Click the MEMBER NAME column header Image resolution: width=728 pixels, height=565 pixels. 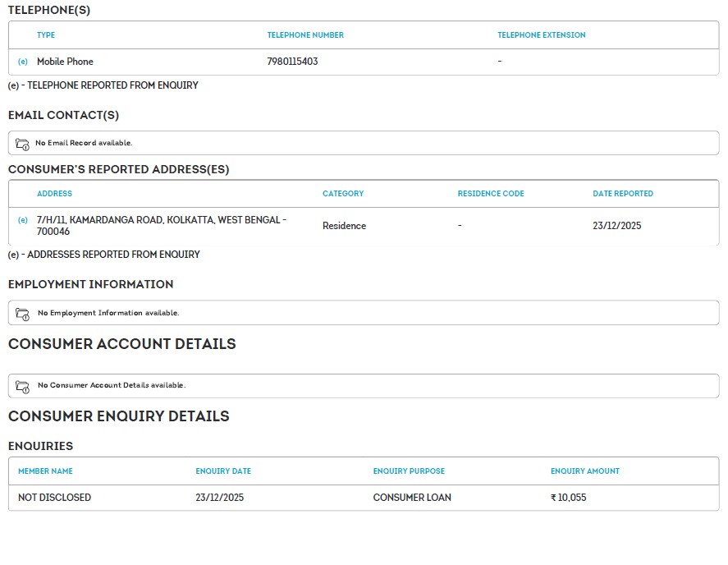point(45,471)
